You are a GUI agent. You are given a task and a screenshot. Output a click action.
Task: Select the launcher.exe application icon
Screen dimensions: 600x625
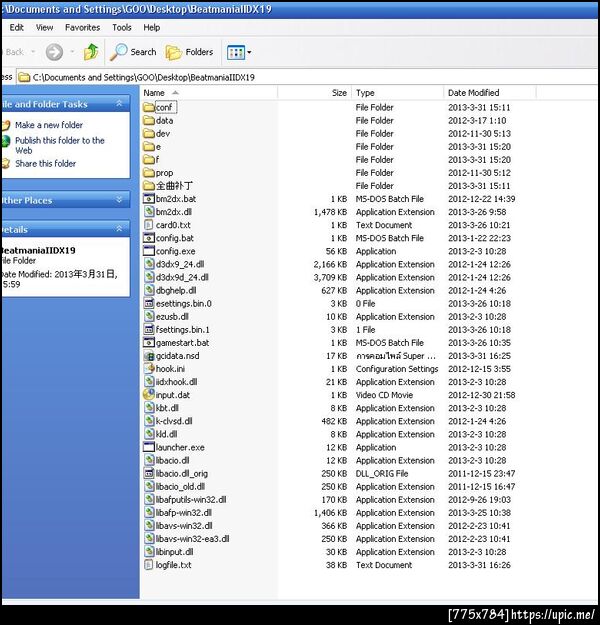click(149, 447)
